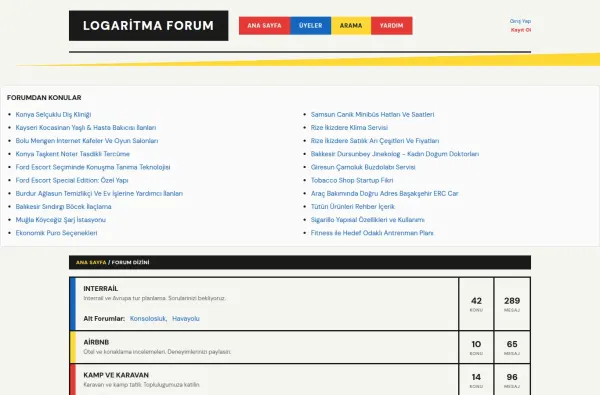The height and width of the screenshot is (395, 600).
Task: Open the Konsolosluk sub-forum
Action: (148, 318)
